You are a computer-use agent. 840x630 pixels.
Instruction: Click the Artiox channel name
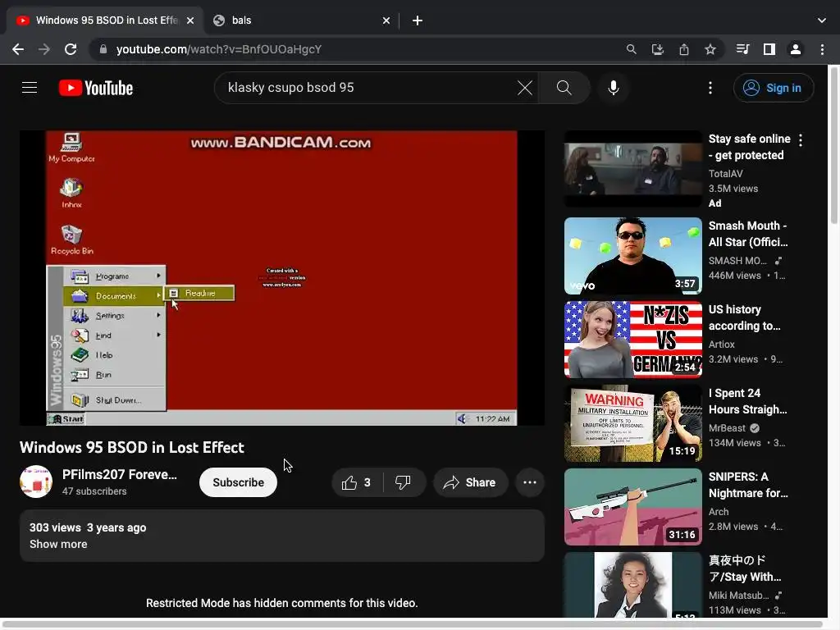point(722,345)
